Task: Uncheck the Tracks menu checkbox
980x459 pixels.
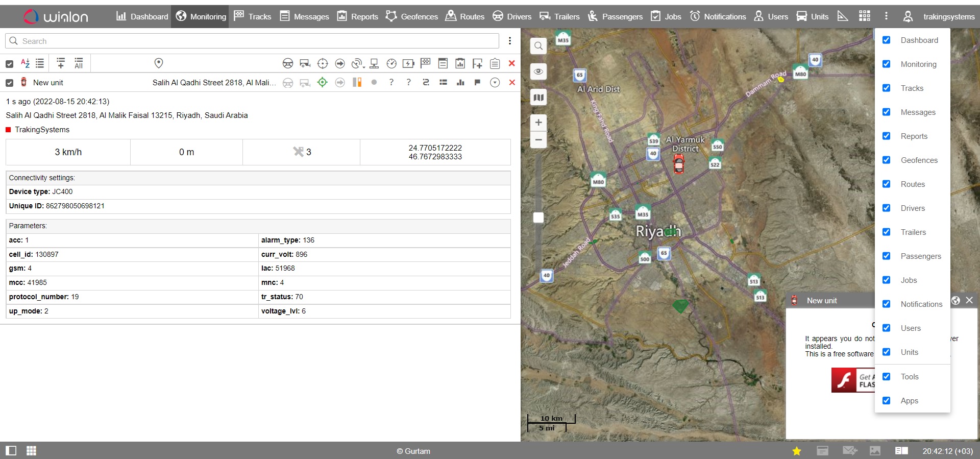Action: 887,88
